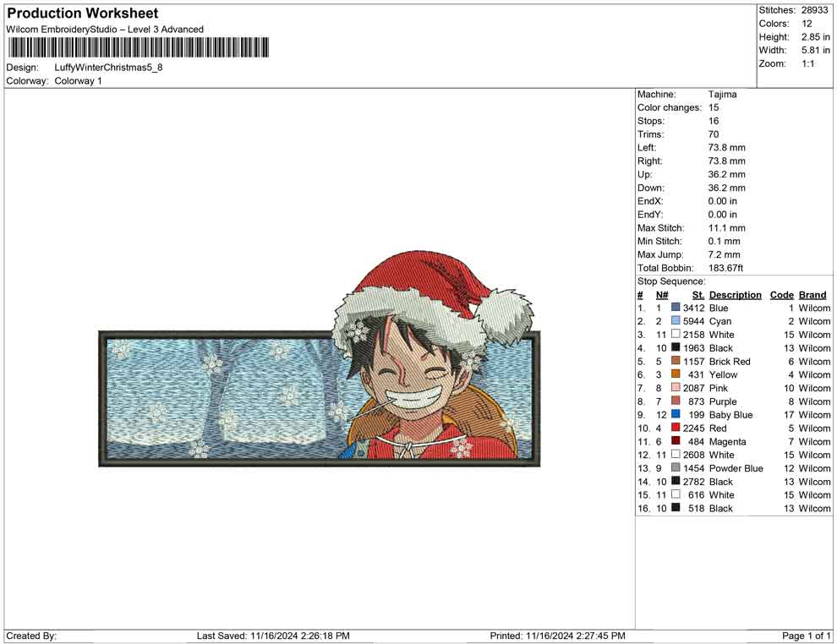The width and height of the screenshot is (837, 644).
Task: Click the Yellow color swatch
Action: [x=676, y=374]
